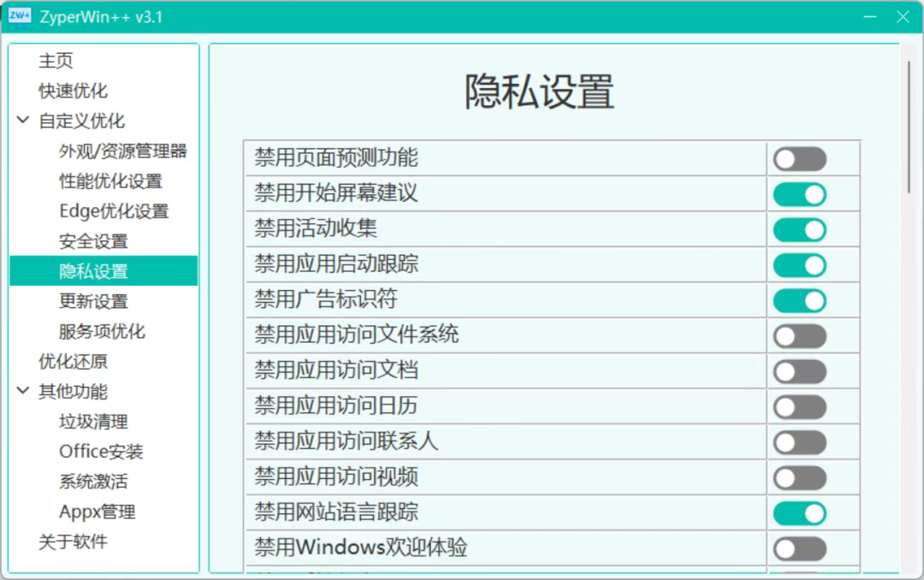Collapse the 其他功能 tree section
Viewport: 924px width, 580px height.
coord(23,391)
